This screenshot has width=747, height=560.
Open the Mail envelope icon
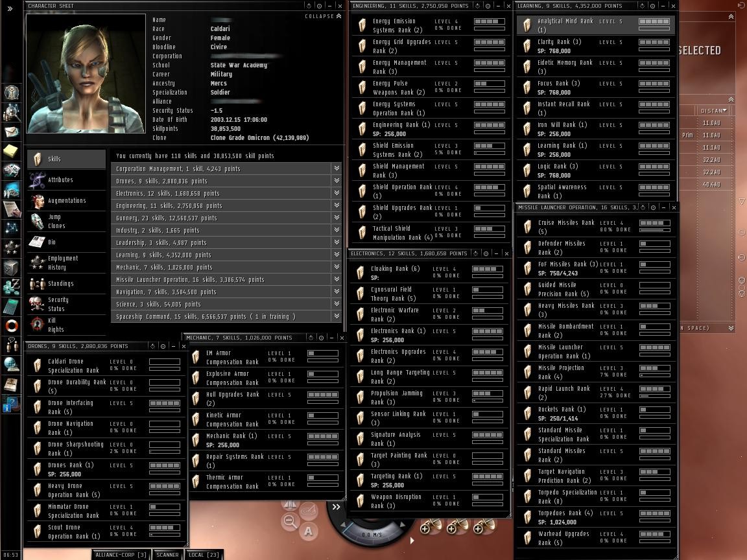(11, 132)
